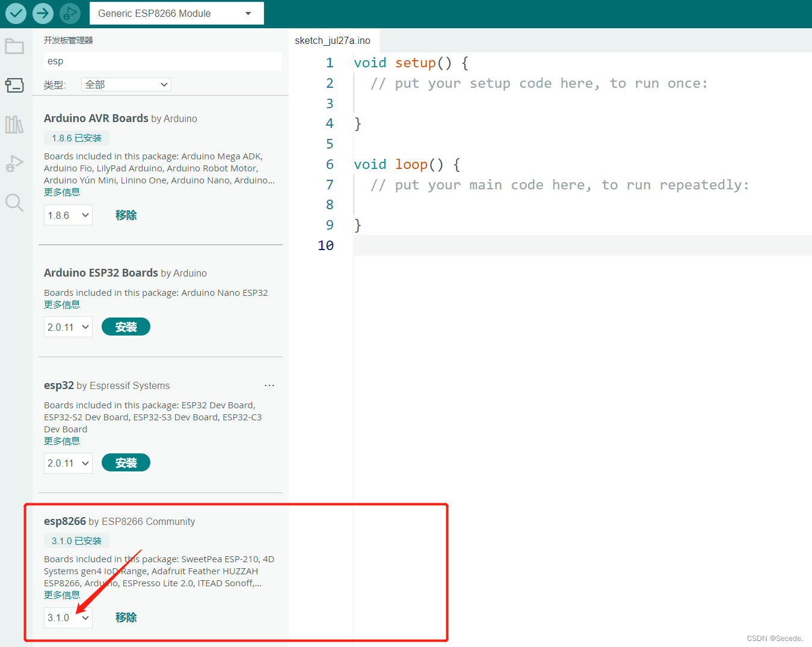Open 更多信息 link under esp32 package
This screenshot has width=812, height=647.
tap(62, 440)
